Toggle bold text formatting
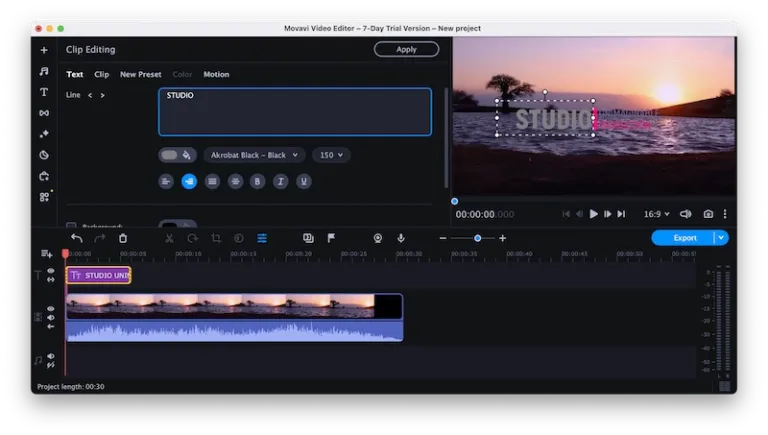This screenshot has height=435, width=768. point(257,181)
